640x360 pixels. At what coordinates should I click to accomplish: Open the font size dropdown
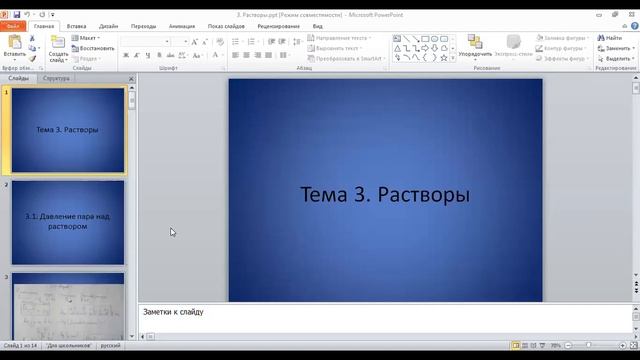186,42
